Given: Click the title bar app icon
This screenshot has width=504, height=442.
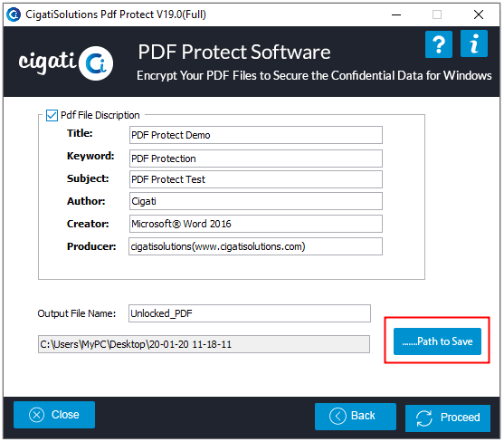Looking at the screenshot, I should [x=14, y=14].
